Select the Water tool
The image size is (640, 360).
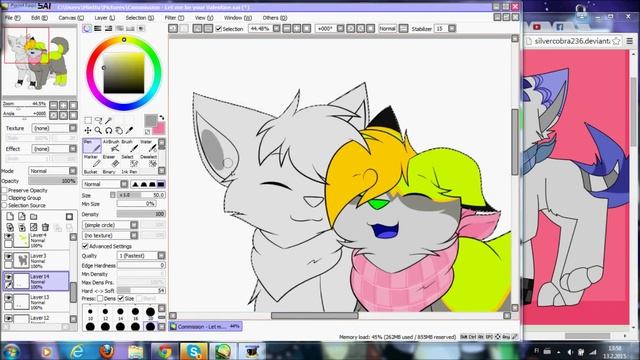coord(148,146)
